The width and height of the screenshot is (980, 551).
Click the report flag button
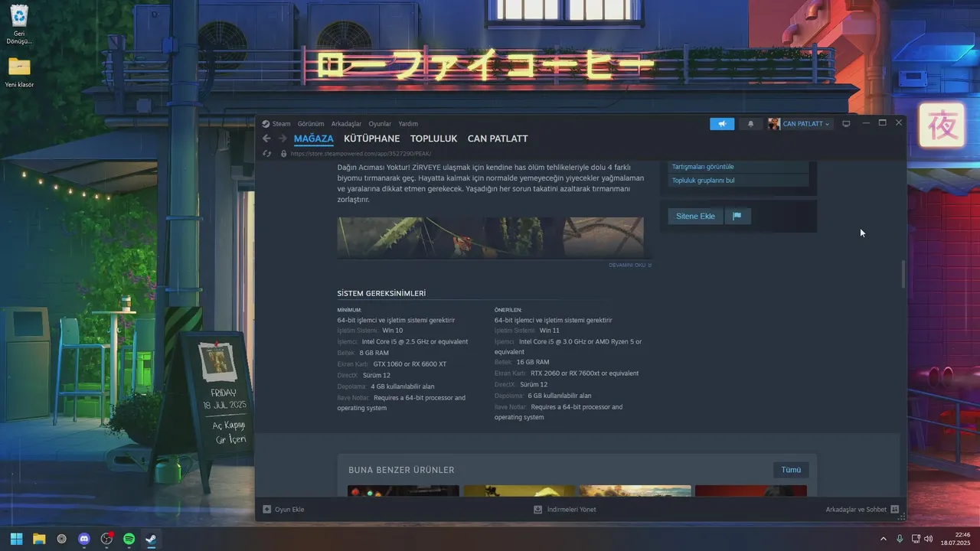pyautogui.click(x=737, y=217)
